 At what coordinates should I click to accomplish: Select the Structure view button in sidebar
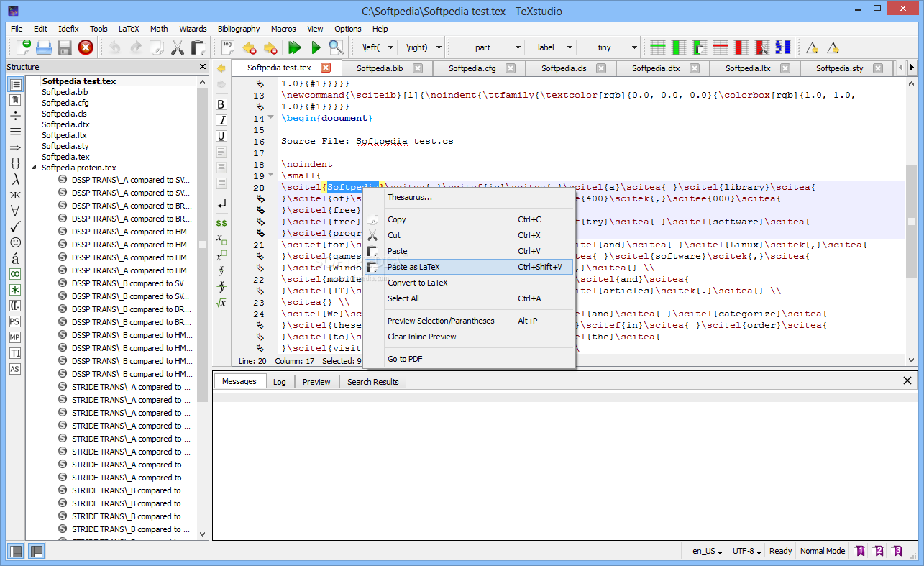(15, 84)
